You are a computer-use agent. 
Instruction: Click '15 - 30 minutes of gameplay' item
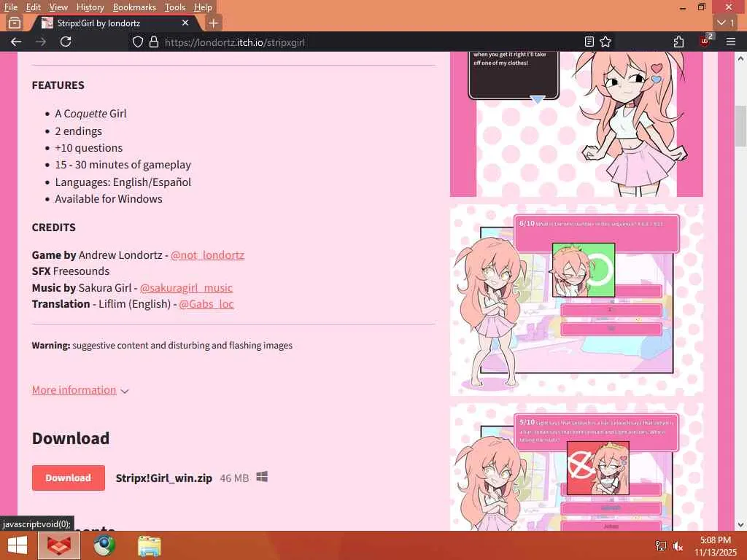(x=123, y=165)
